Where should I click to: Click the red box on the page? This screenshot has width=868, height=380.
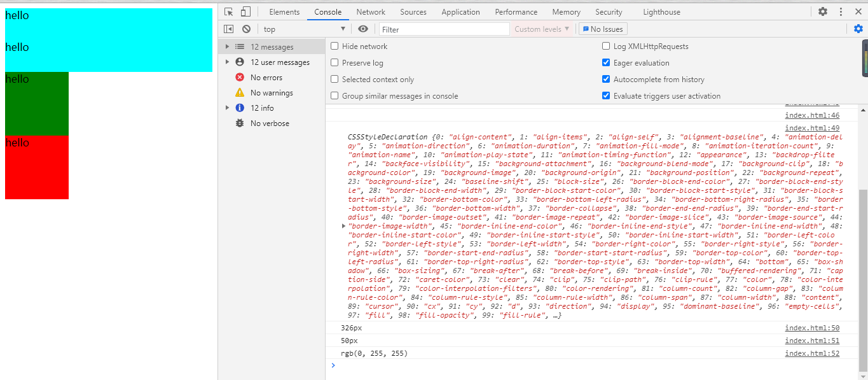(37, 167)
